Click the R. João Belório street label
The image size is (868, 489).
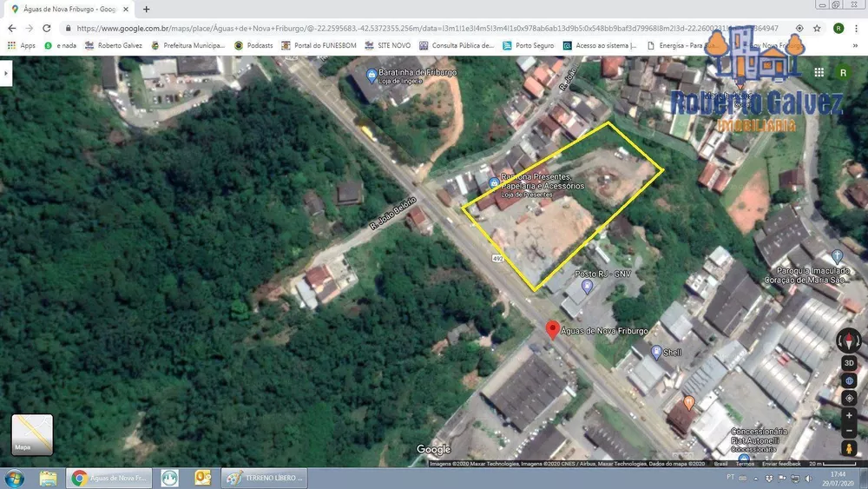[392, 213]
